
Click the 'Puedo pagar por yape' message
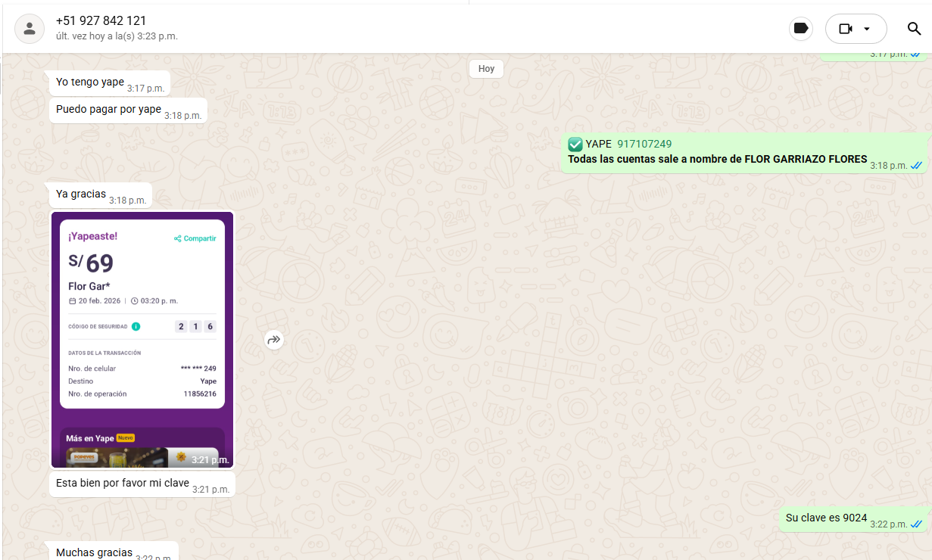[x=108, y=109]
